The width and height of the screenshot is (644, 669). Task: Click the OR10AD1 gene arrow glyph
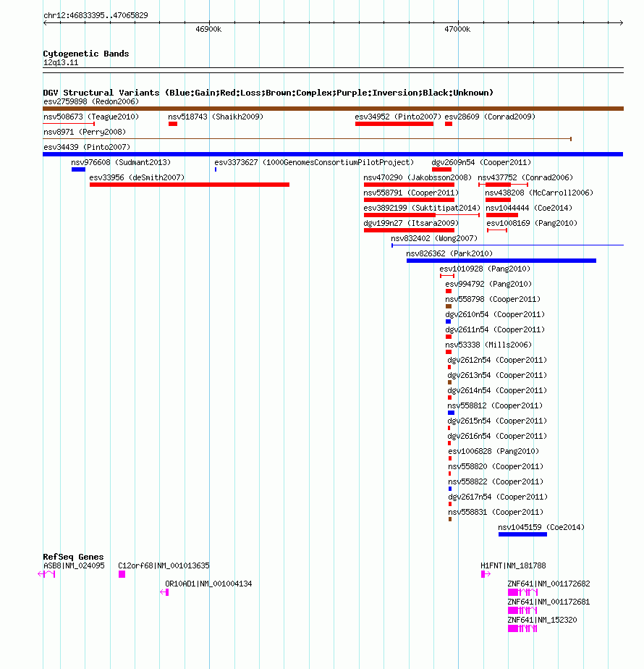164,592
